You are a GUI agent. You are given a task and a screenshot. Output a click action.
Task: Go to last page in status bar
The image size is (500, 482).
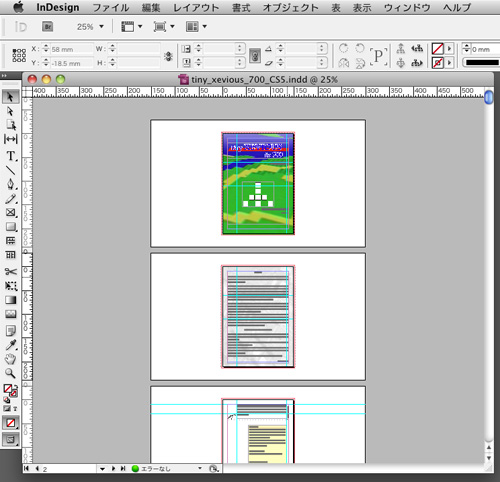(x=123, y=468)
